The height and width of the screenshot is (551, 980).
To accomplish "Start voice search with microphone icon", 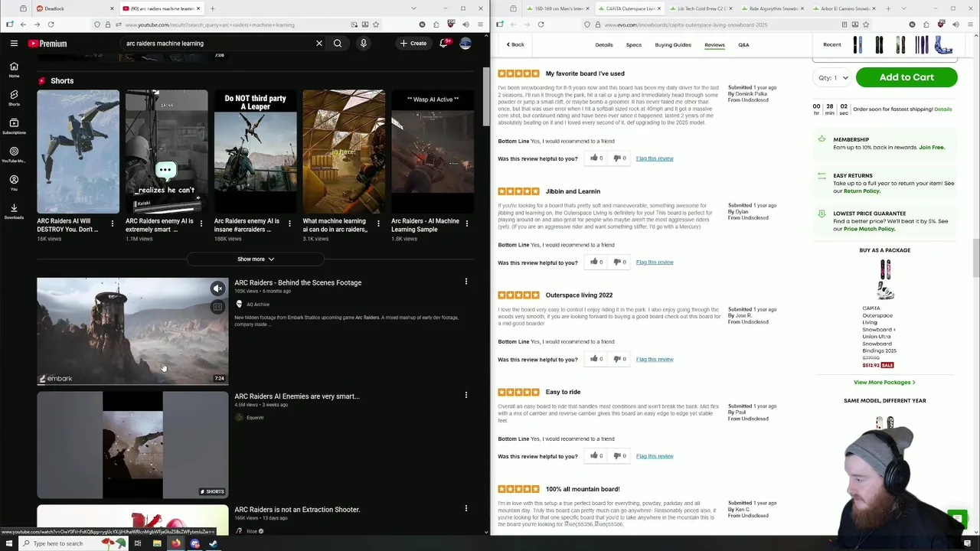I will coord(364,44).
